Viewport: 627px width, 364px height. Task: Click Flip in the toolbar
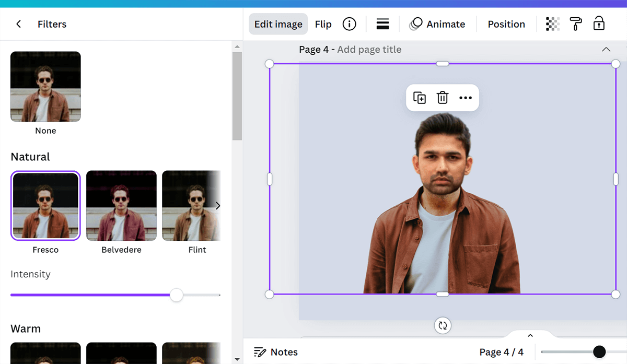[323, 24]
